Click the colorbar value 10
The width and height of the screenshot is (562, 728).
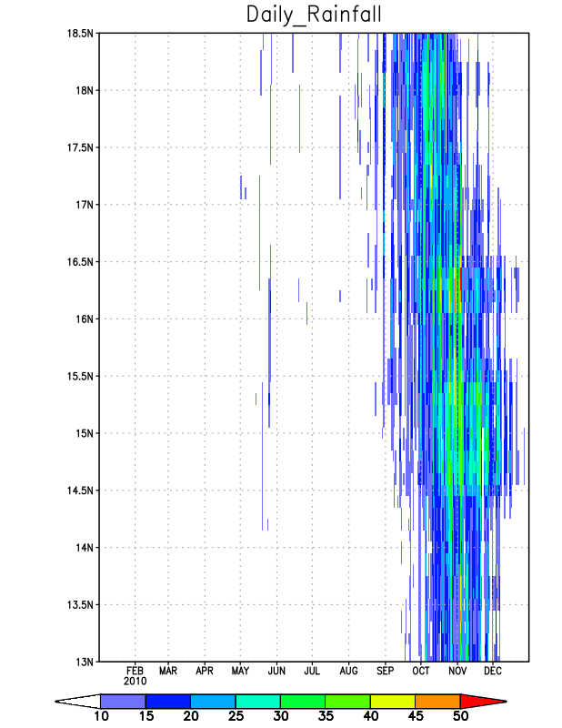pos(101,716)
